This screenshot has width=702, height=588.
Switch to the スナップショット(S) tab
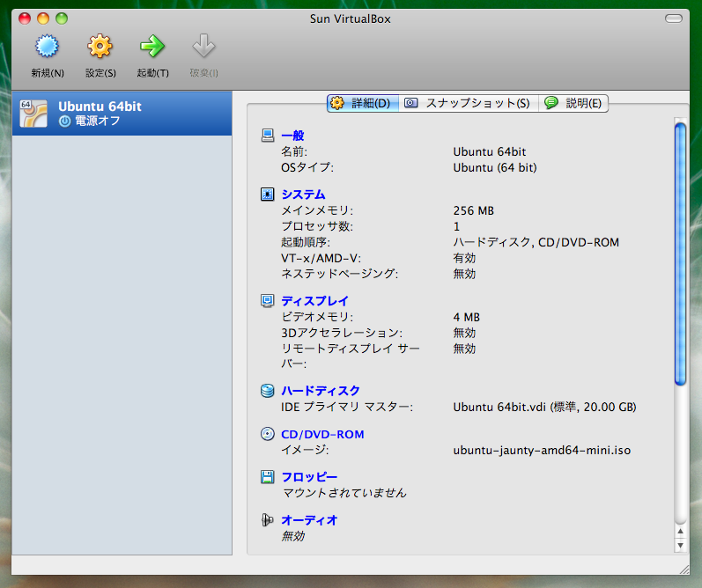tap(469, 103)
